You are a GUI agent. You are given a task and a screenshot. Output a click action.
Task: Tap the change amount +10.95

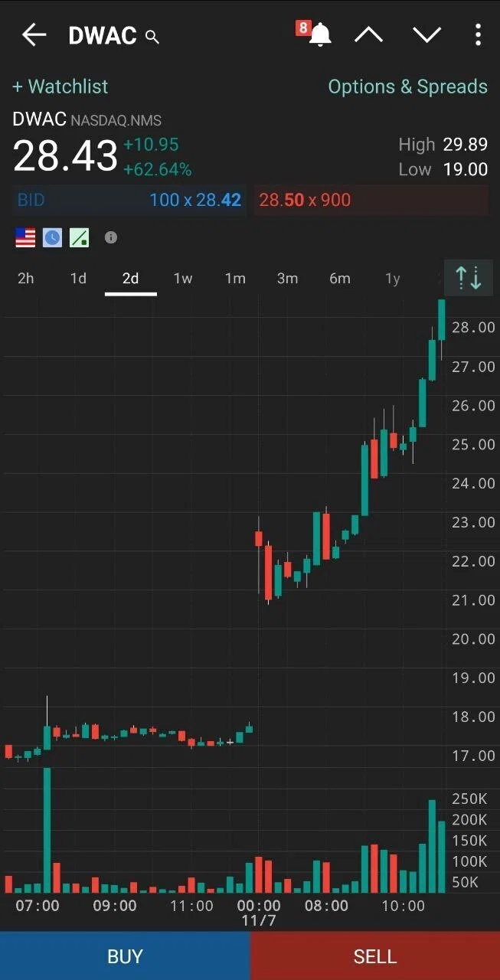[152, 144]
